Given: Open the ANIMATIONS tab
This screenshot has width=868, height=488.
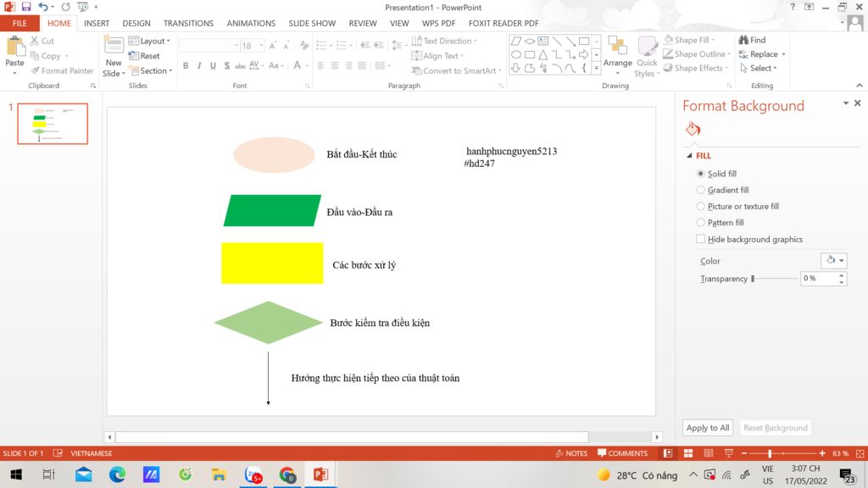Looking at the screenshot, I should 251,24.
